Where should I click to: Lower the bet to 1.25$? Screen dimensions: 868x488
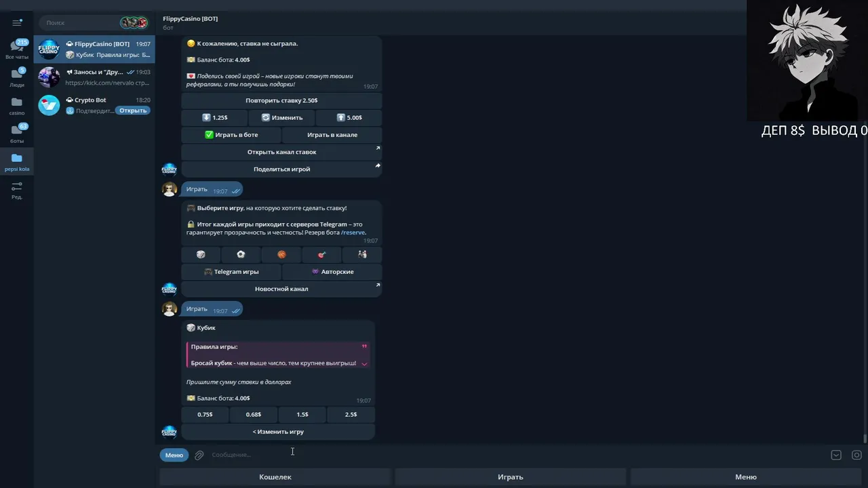(214, 117)
